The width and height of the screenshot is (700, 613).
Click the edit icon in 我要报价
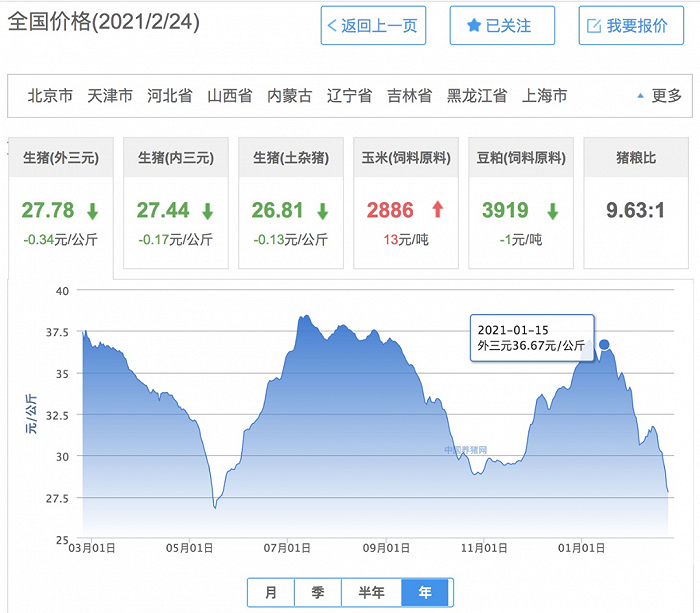(593, 26)
